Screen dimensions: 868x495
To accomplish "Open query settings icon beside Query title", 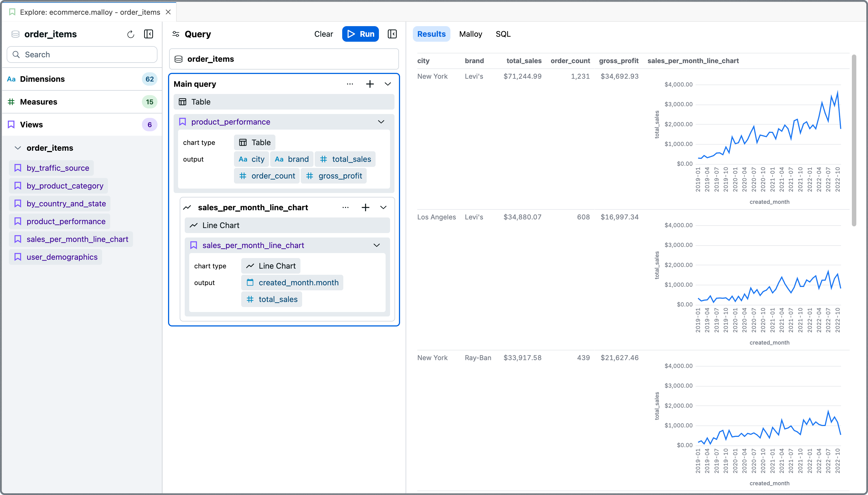I will pyautogui.click(x=176, y=34).
